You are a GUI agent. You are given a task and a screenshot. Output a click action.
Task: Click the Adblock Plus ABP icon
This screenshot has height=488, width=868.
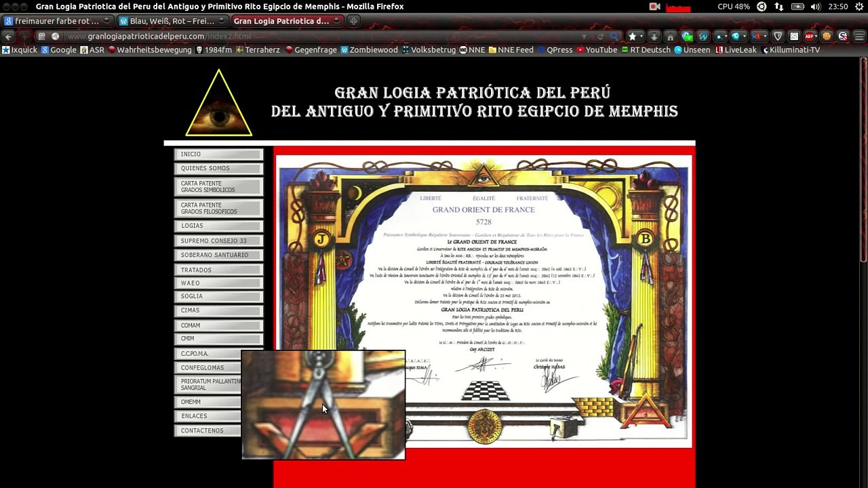coord(809,37)
